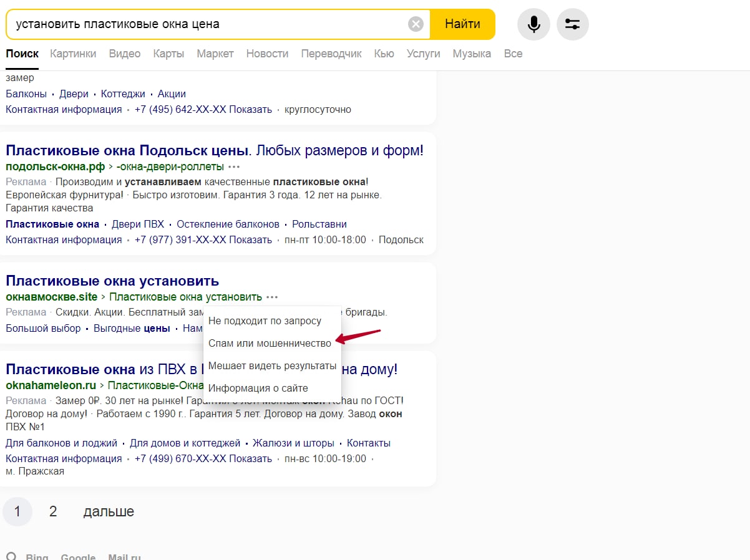The height and width of the screenshot is (560, 750).
Task: Open the Музыка tab
Action: (x=472, y=54)
